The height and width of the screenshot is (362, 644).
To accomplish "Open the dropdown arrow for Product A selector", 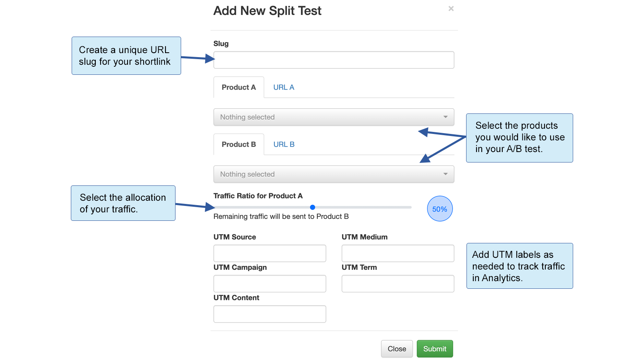I will click(445, 117).
